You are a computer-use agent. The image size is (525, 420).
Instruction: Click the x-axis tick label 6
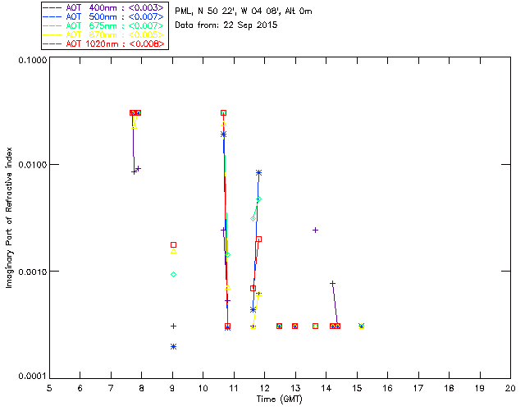pyautogui.click(x=80, y=388)
